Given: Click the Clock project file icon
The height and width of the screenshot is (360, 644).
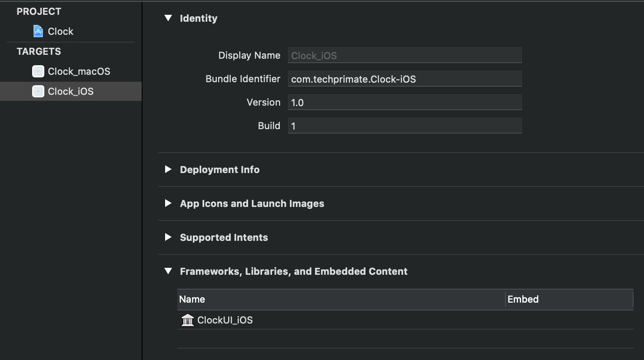Looking at the screenshot, I should (x=38, y=31).
